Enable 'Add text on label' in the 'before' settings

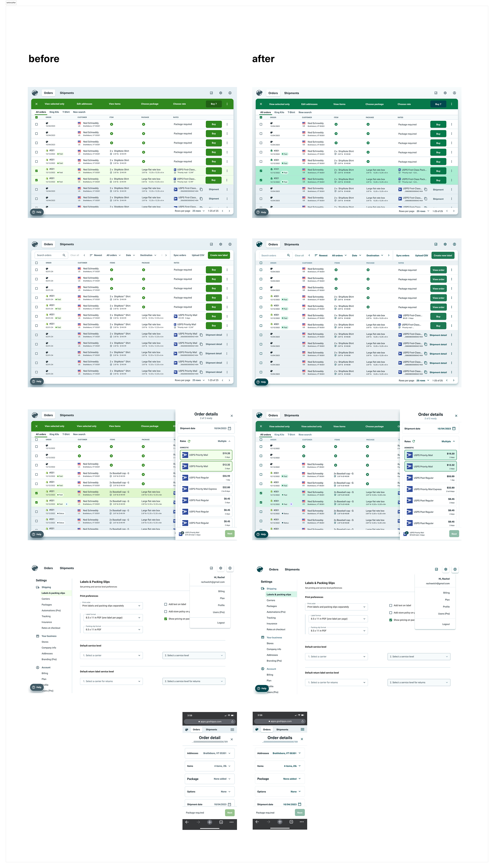(166, 604)
